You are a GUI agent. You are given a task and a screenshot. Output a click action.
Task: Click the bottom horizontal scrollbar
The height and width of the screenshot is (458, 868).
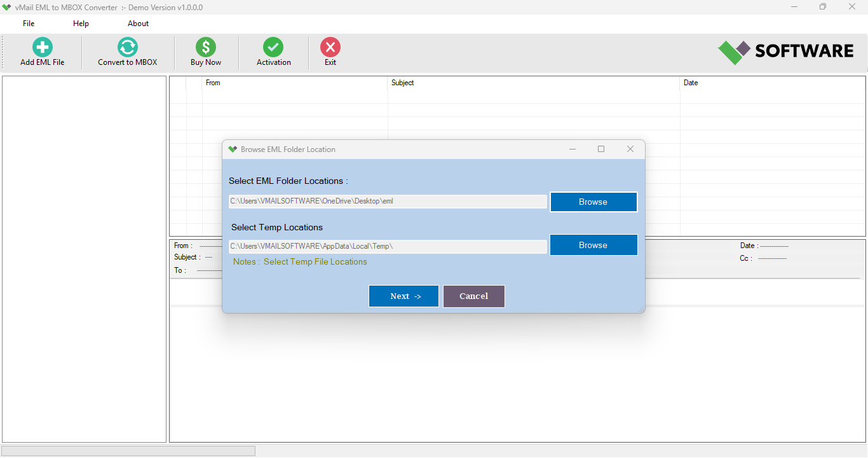tap(127, 450)
